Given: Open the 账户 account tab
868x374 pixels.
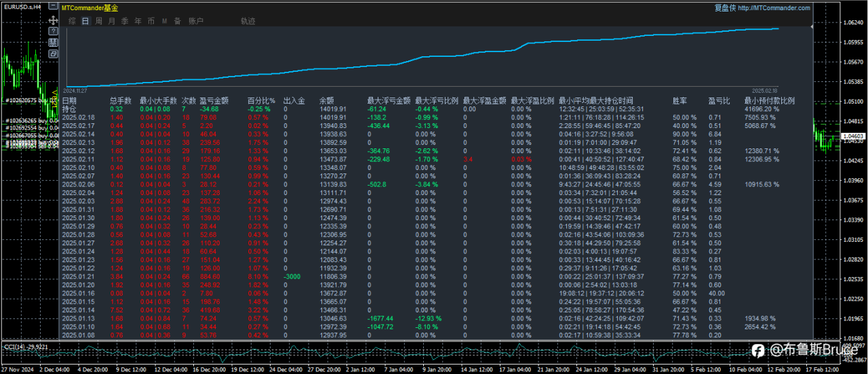Looking at the screenshot, I should tap(195, 21).
